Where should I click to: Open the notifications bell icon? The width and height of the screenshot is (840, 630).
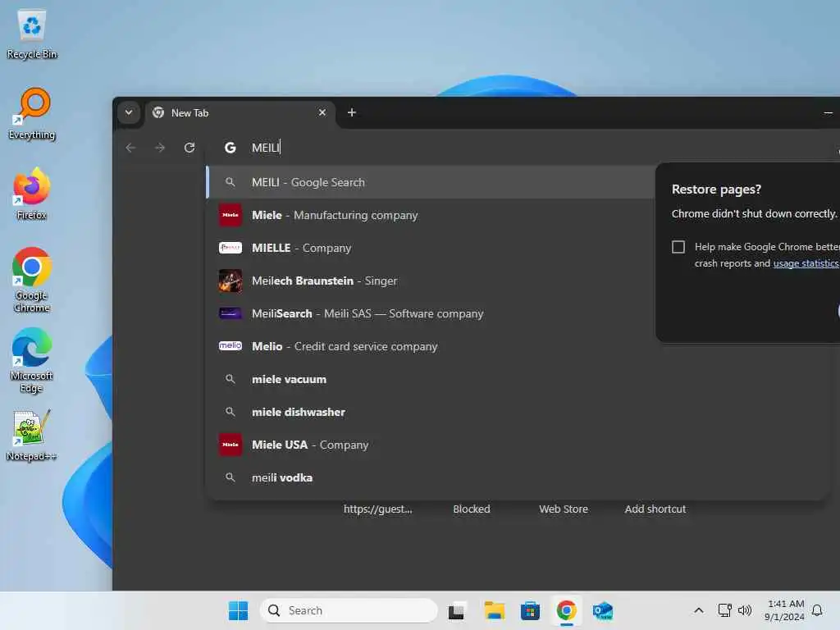pos(818,610)
